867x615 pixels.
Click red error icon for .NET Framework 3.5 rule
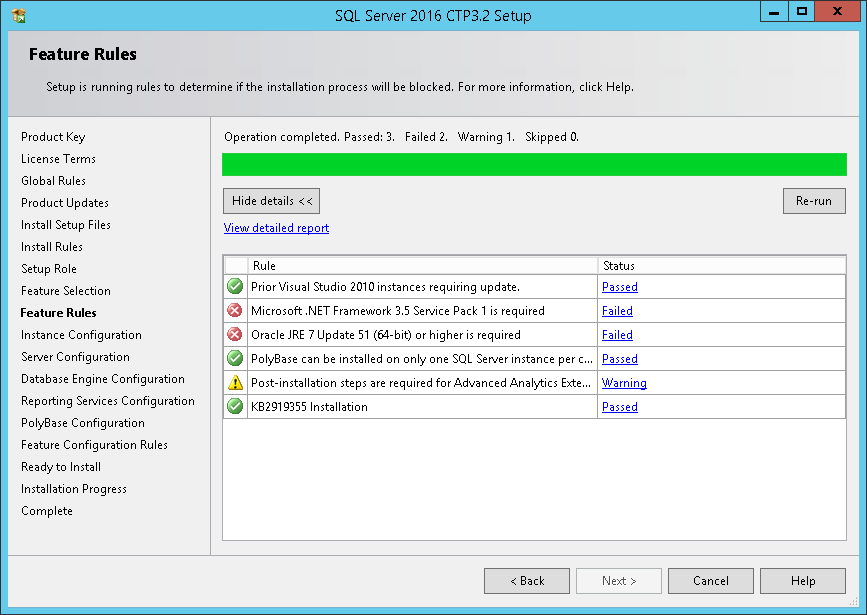click(235, 310)
